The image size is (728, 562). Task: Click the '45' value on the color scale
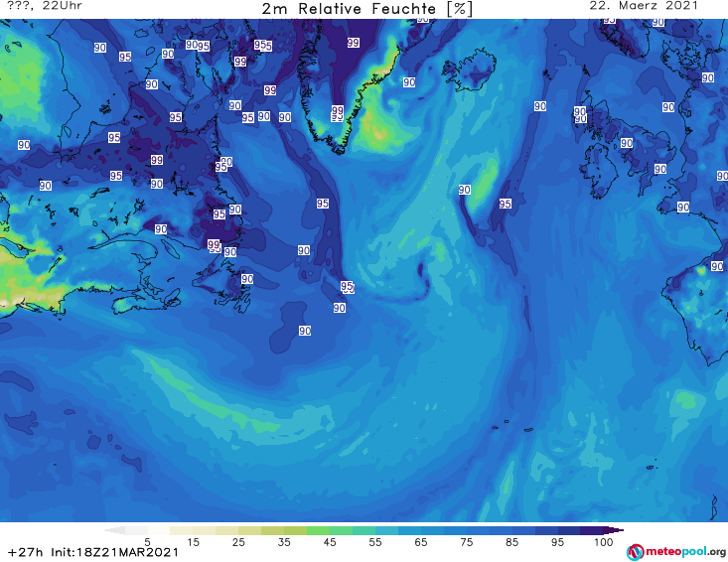click(x=330, y=542)
